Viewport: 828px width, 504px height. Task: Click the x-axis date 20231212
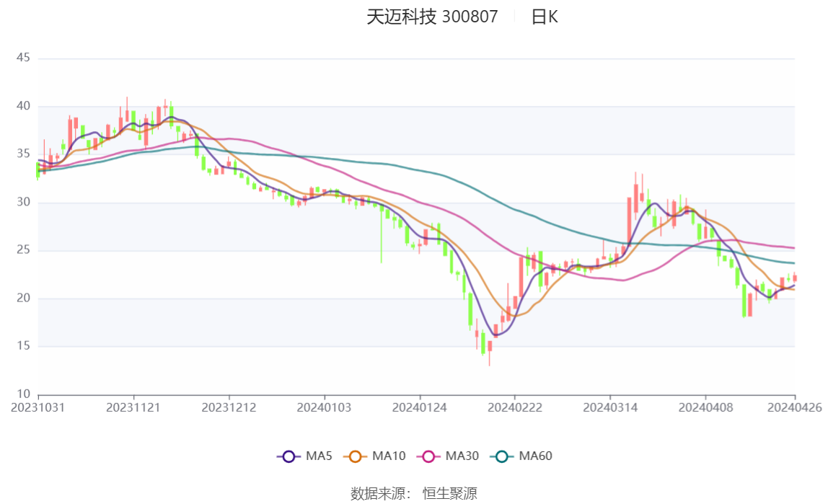(x=229, y=407)
